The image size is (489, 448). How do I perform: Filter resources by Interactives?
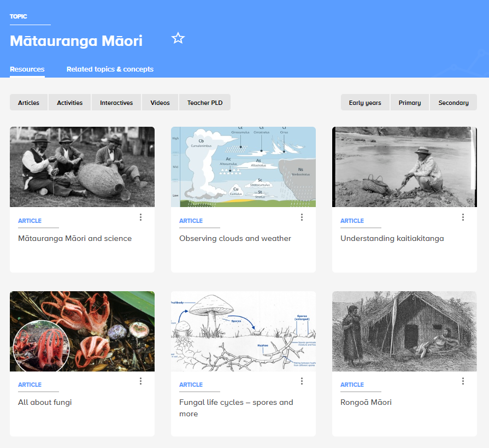pos(116,103)
